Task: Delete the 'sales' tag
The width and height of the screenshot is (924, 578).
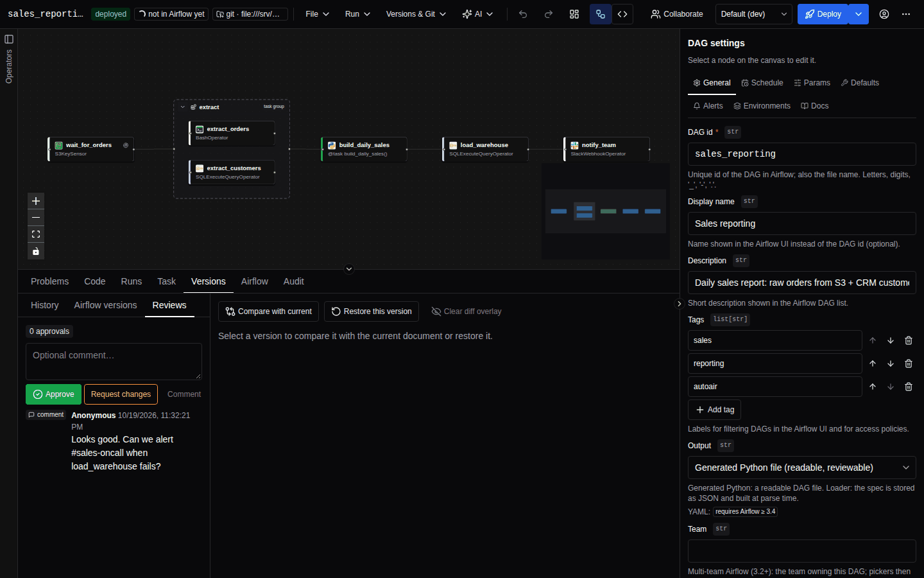Action: click(909, 340)
